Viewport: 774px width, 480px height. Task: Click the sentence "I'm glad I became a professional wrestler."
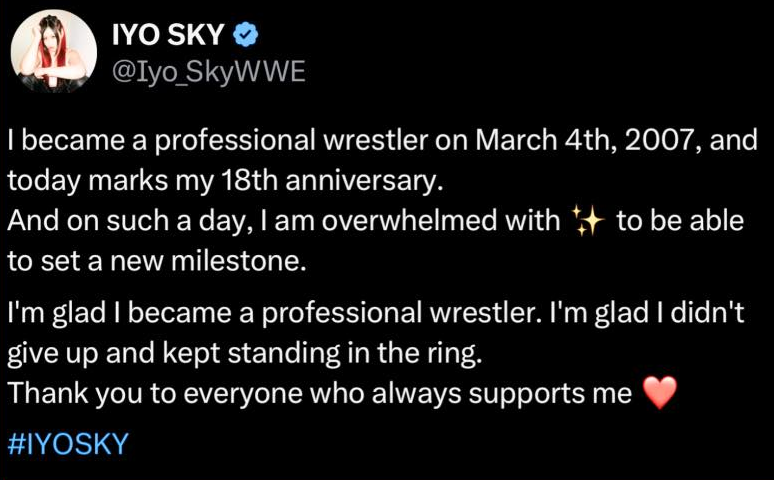pos(274,313)
